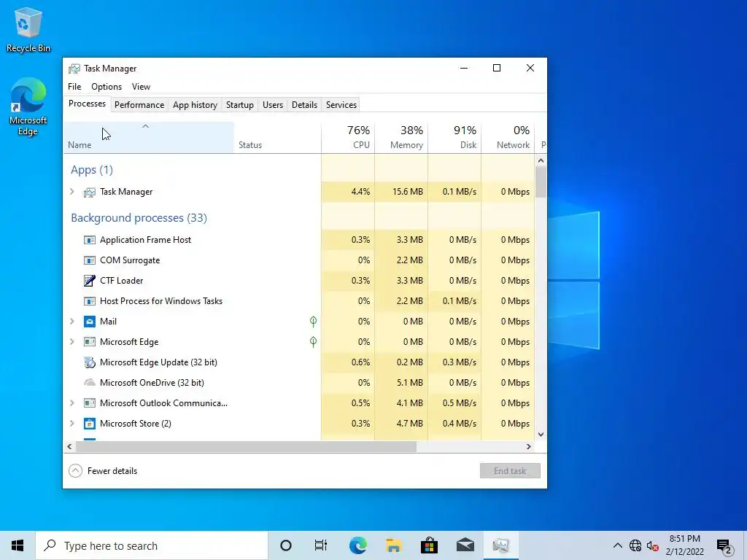Open Task View on taskbar
747x560 pixels.
[x=321, y=545]
